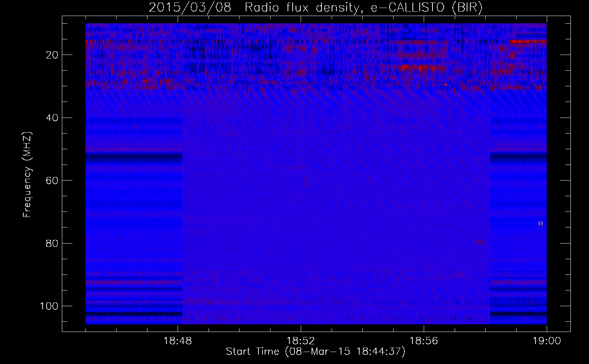The image size is (589, 364).
Task: Click the small red burst near 80 MHz
Action: click(x=479, y=242)
